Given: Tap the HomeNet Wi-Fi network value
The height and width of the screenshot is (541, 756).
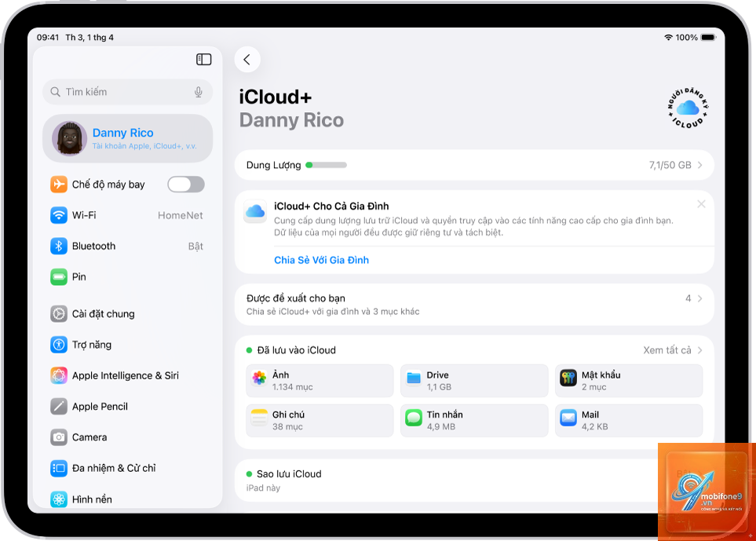Looking at the screenshot, I should 181,215.
